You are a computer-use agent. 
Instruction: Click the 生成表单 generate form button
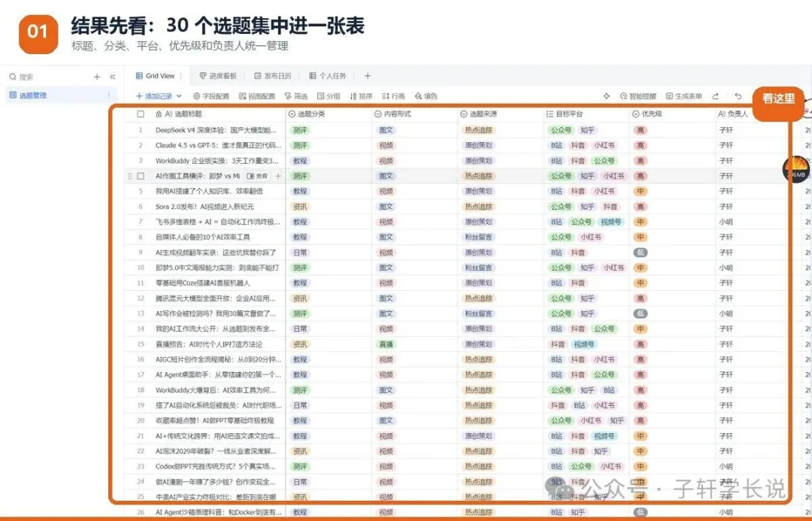tap(684, 95)
